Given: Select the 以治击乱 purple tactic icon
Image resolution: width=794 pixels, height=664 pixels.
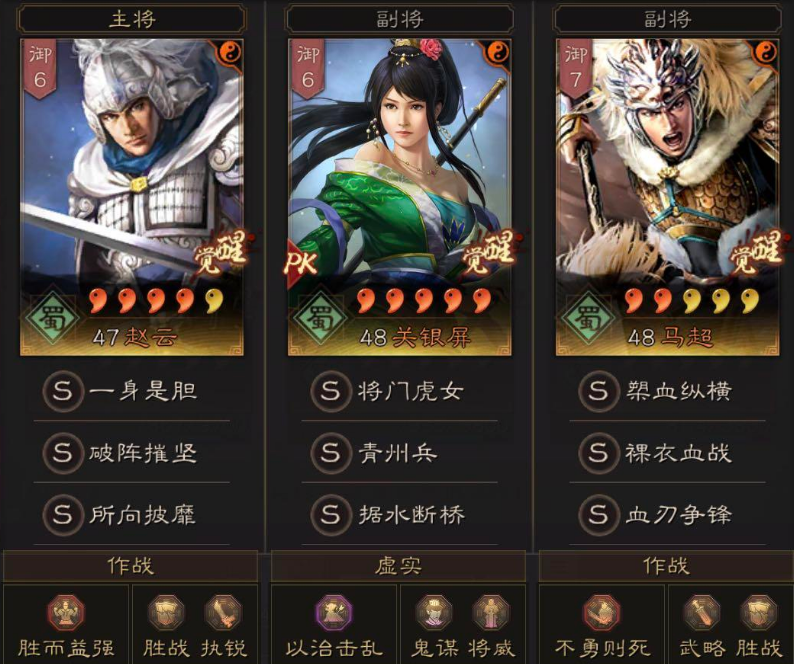Looking at the screenshot, I should click(x=333, y=613).
